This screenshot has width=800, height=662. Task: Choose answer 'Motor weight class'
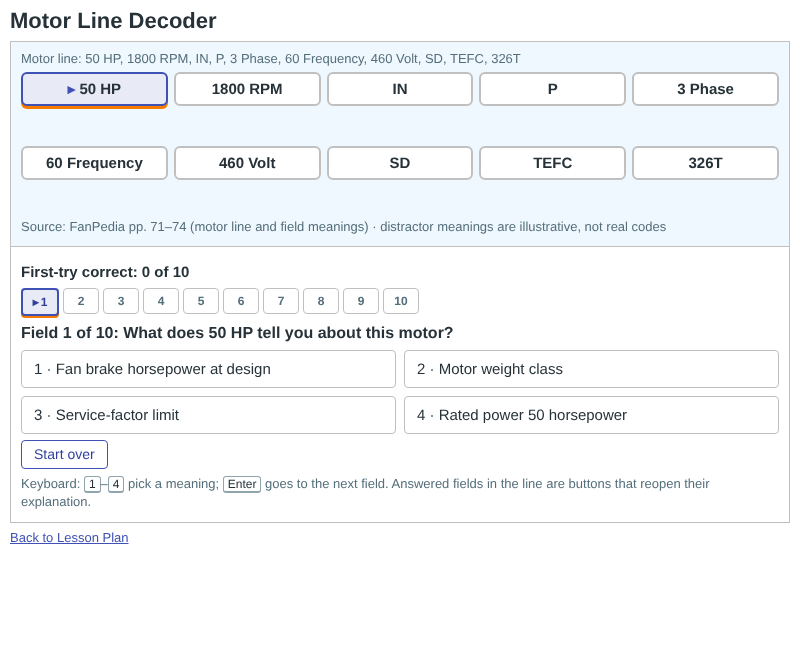591,369
